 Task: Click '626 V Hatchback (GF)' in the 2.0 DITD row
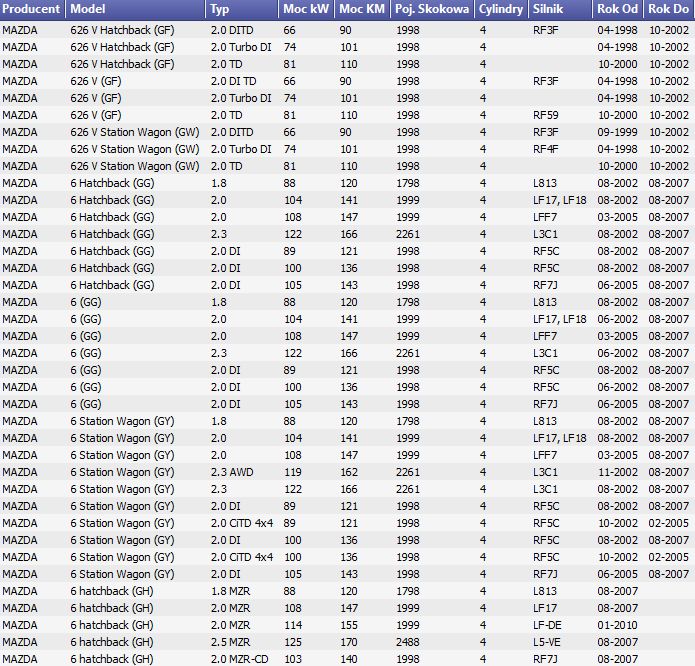pyautogui.click(x=122, y=30)
